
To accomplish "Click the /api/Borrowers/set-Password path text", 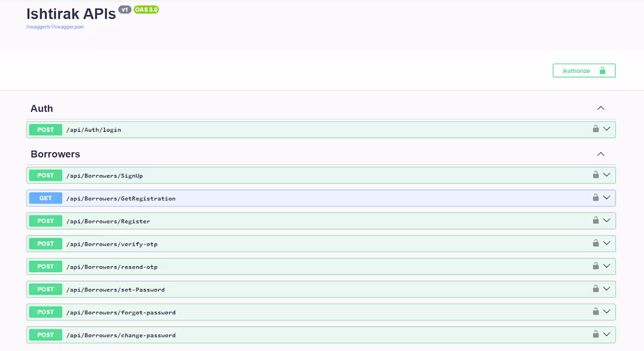I will (x=115, y=290).
